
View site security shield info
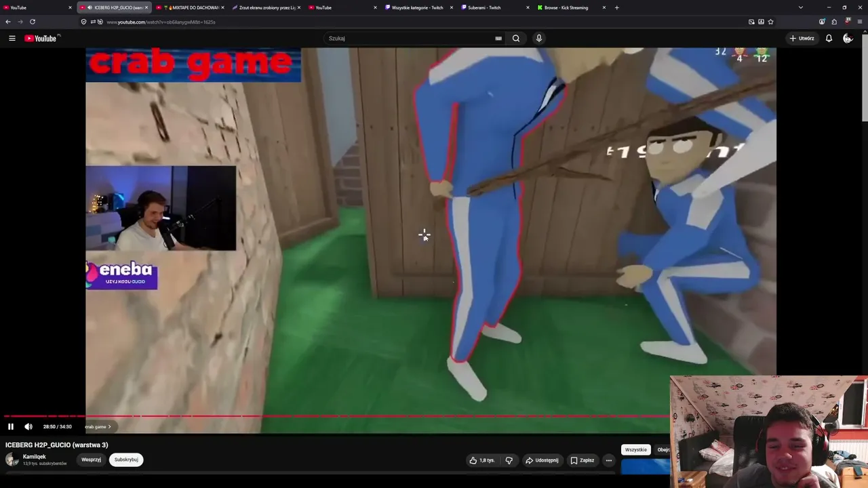point(83,22)
